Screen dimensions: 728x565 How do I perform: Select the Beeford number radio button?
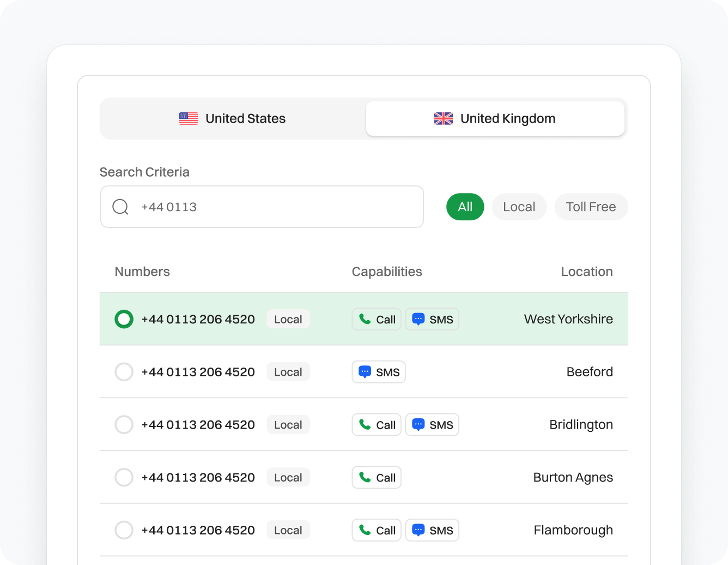click(124, 372)
